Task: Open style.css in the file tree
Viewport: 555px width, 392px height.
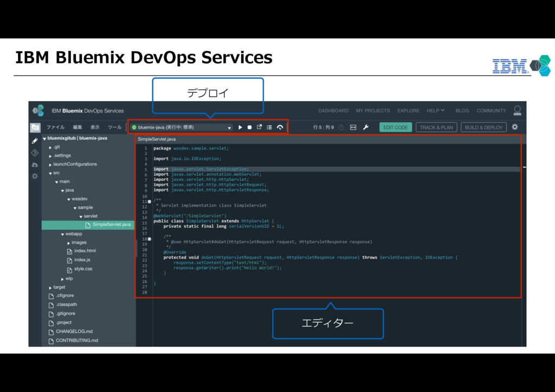Action: tap(83, 269)
